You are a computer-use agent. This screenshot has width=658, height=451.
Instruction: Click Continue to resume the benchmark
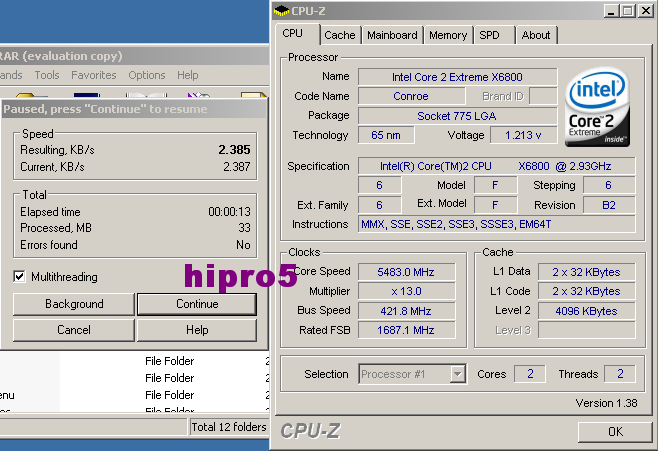click(x=197, y=304)
